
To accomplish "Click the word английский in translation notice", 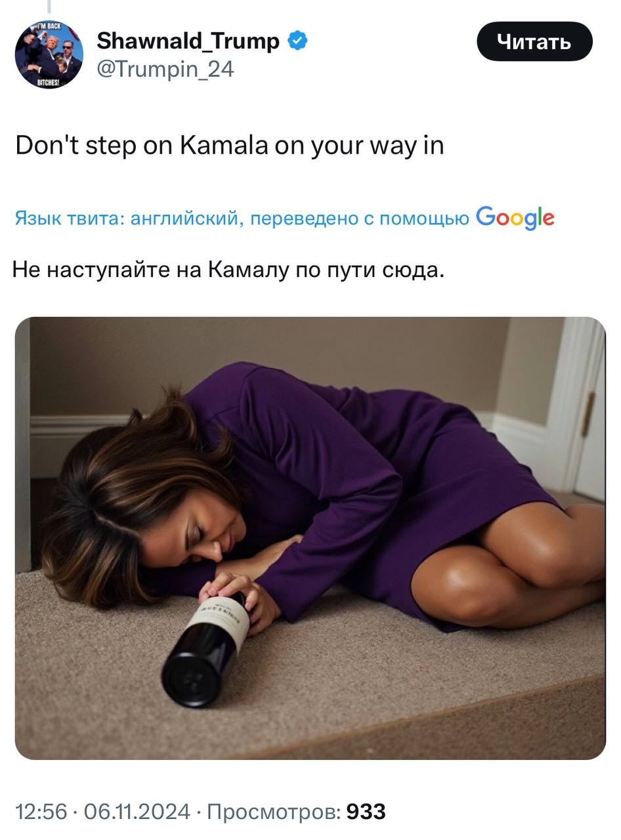I will (x=187, y=219).
